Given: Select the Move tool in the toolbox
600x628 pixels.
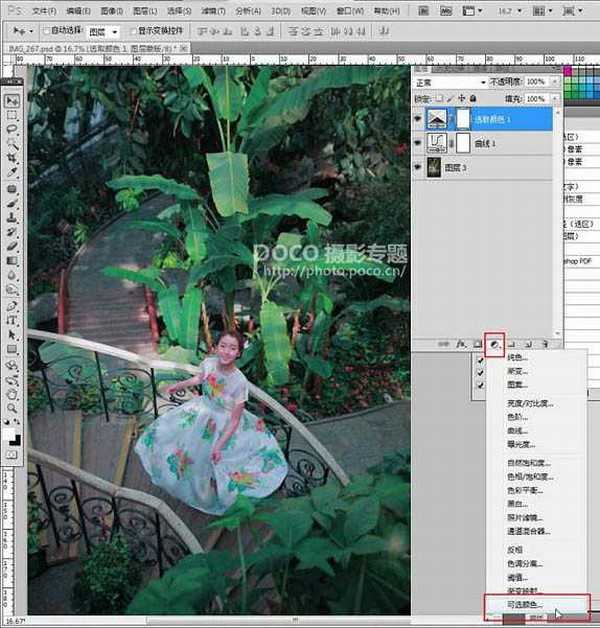Looking at the screenshot, I should (13, 101).
